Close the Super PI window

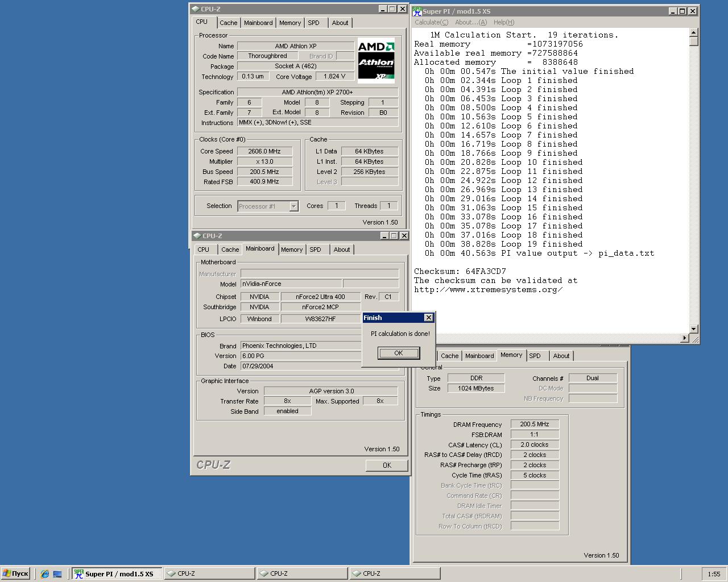(x=692, y=11)
